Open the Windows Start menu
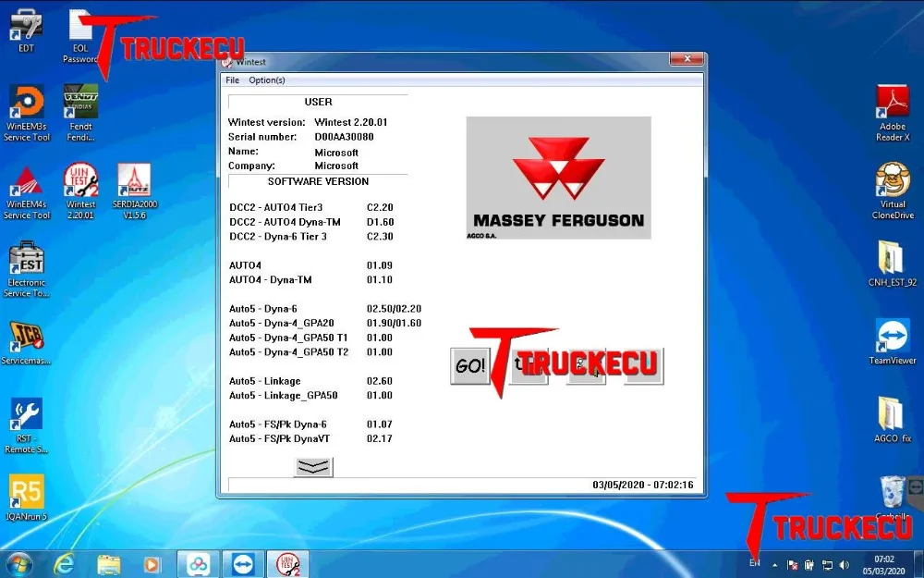 [18, 564]
